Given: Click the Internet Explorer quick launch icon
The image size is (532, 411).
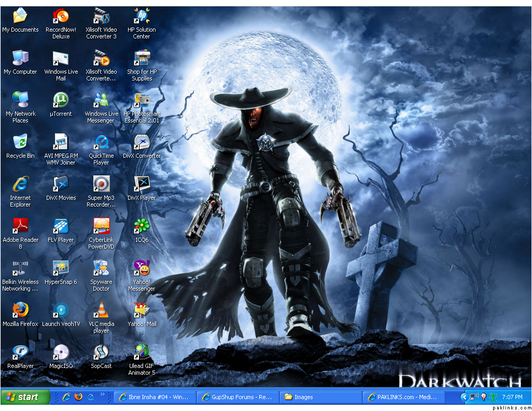Looking at the screenshot, I should pos(66,397).
